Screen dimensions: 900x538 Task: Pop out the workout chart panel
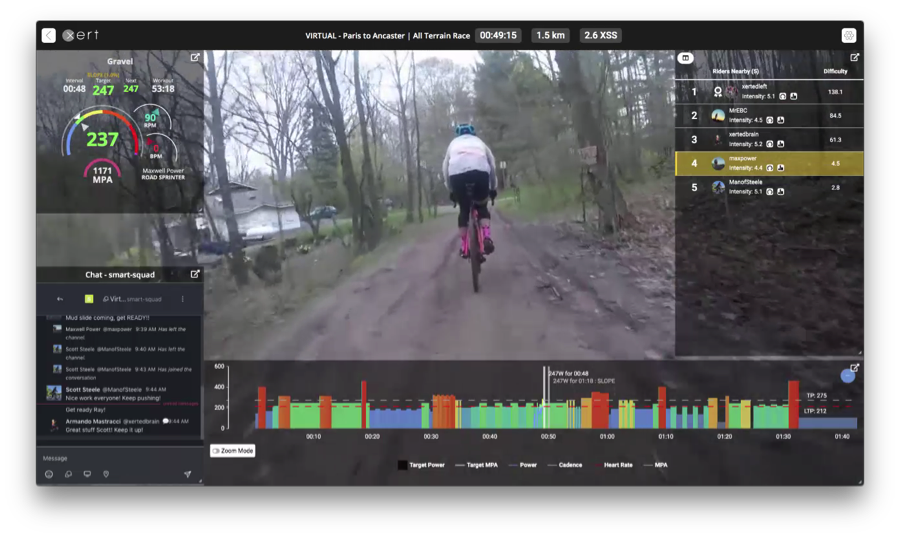(855, 368)
